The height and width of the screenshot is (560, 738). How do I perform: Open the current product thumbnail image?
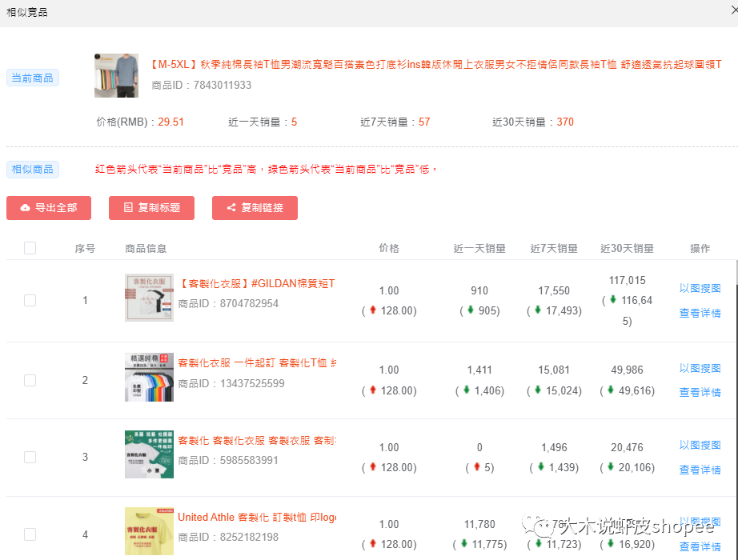tap(116, 75)
